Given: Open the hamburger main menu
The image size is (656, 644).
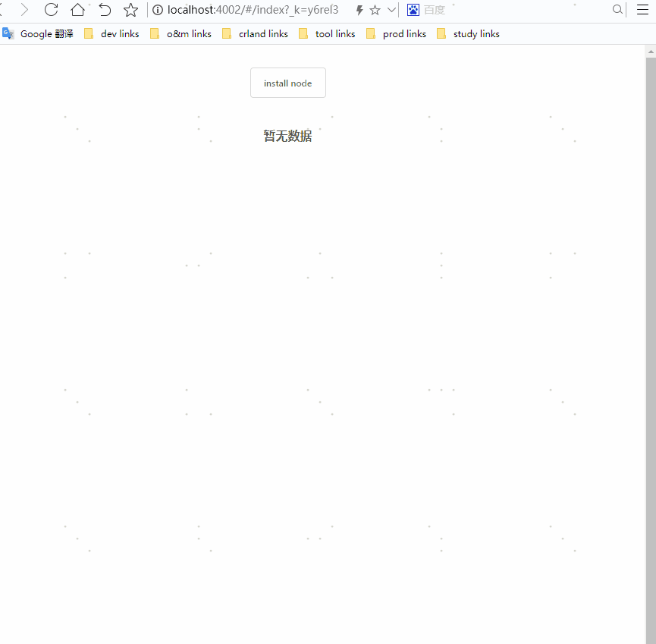Looking at the screenshot, I should coord(642,10).
